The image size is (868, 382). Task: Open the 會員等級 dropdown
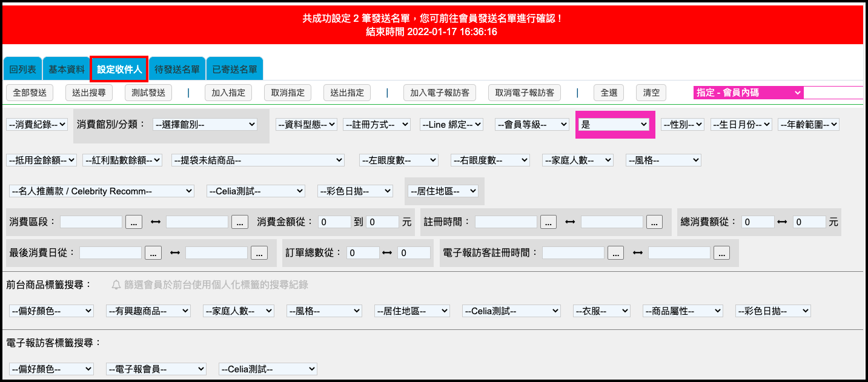click(532, 124)
